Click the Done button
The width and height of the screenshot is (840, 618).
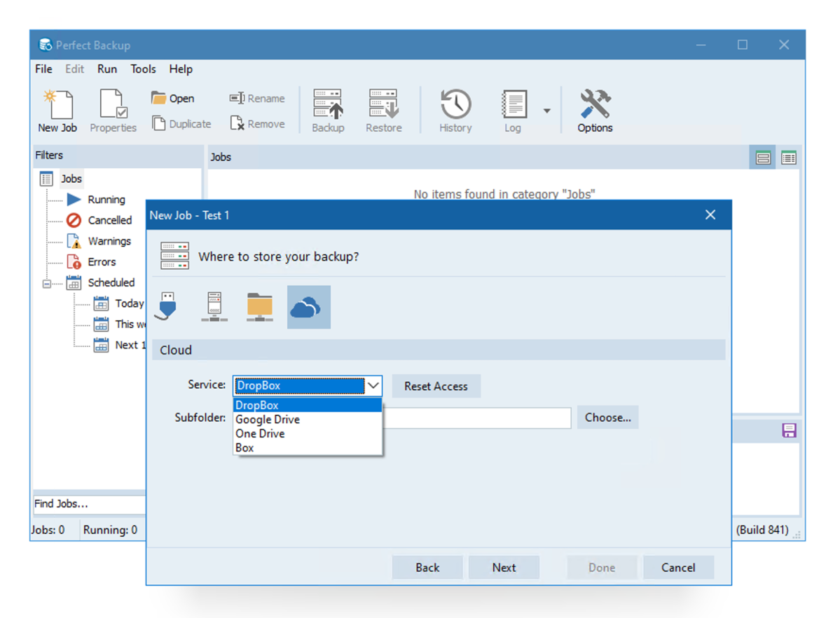click(x=602, y=568)
